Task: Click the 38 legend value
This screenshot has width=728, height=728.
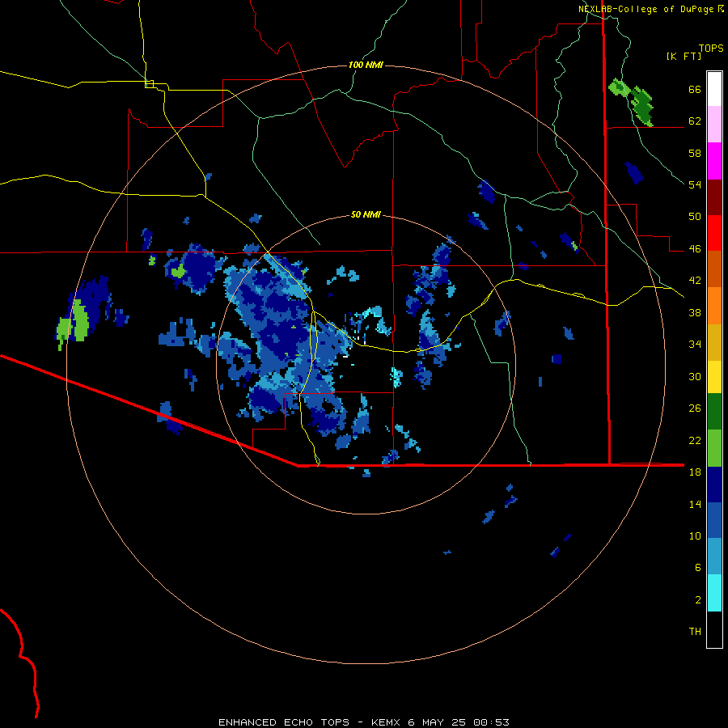Action: tap(695, 312)
